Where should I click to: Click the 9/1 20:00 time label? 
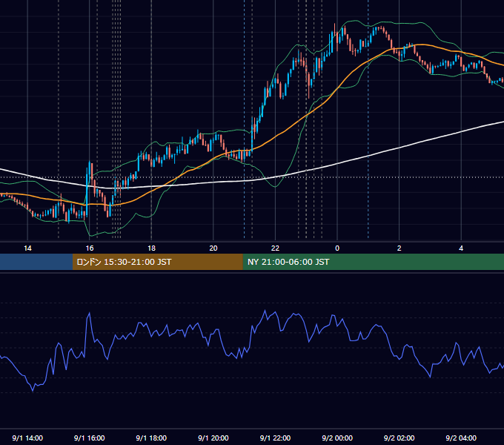pyautogui.click(x=213, y=438)
